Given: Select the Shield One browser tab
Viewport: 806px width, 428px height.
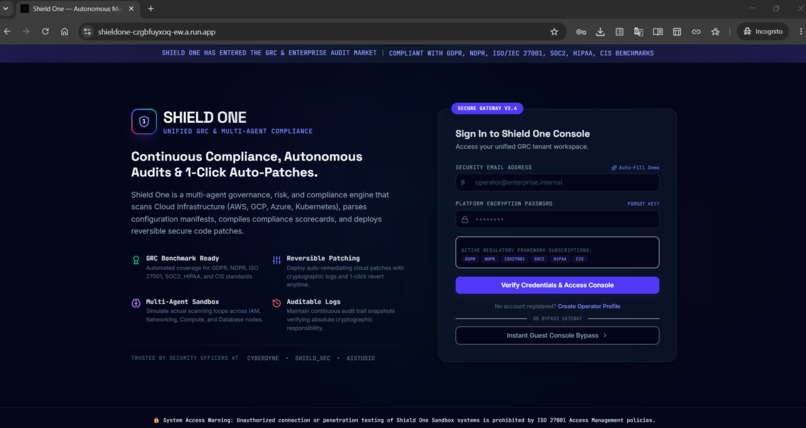Looking at the screenshot, I should coord(77,9).
